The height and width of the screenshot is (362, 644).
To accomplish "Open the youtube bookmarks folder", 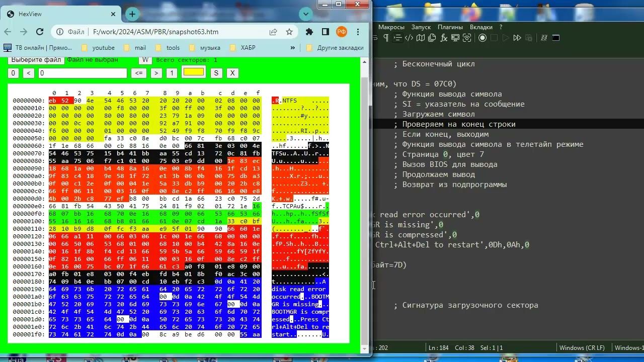I will [98, 48].
